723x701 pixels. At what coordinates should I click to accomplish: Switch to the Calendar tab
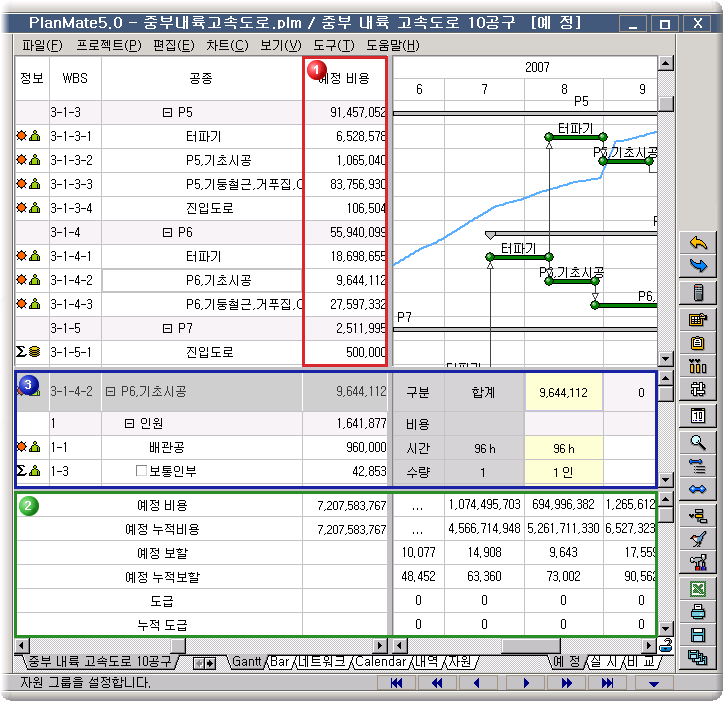(x=380, y=662)
